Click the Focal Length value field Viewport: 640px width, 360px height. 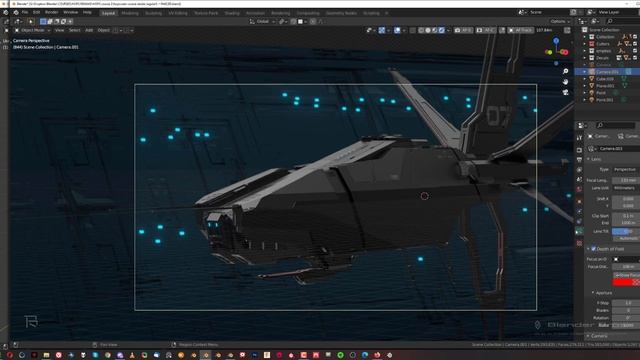click(x=625, y=180)
